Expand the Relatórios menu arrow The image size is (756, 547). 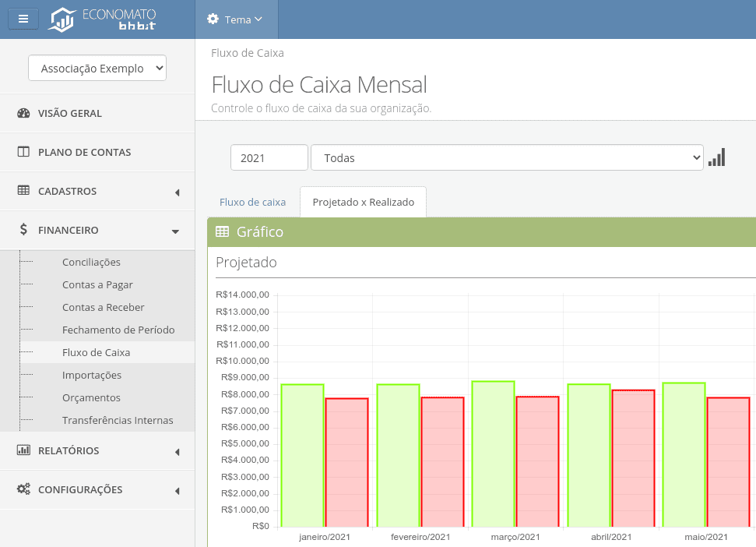177,451
